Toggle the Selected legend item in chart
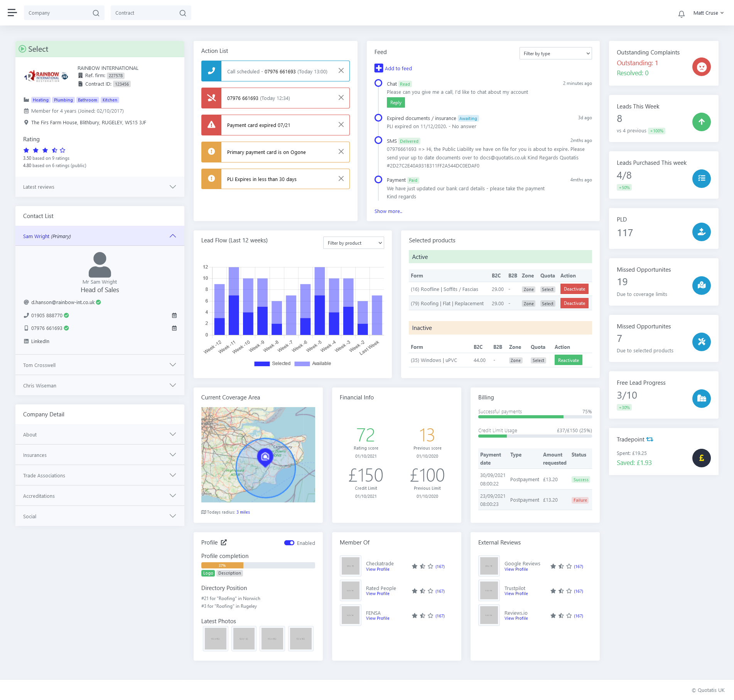 [272, 364]
